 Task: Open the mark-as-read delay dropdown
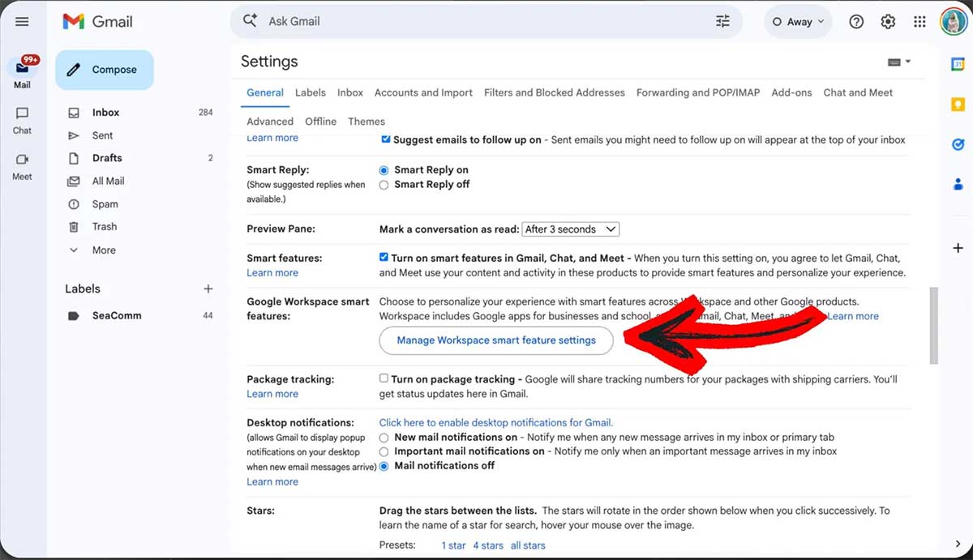pos(570,229)
